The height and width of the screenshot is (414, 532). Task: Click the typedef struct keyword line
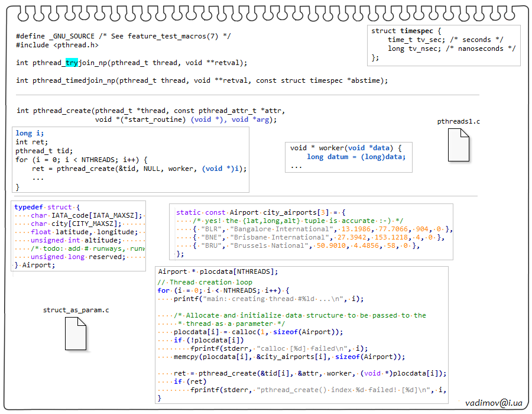[x=47, y=207]
